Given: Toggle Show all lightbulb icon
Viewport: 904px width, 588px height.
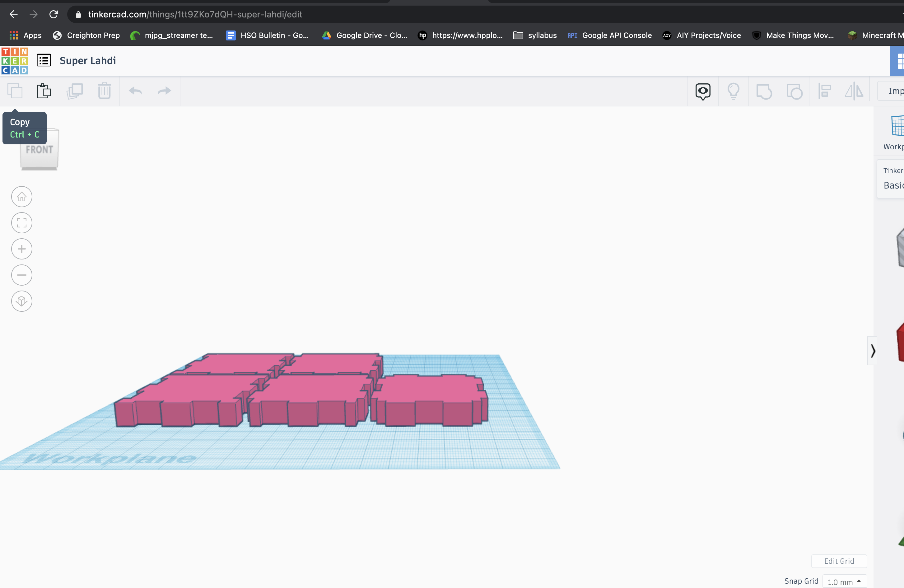Looking at the screenshot, I should (x=734, y=91).
